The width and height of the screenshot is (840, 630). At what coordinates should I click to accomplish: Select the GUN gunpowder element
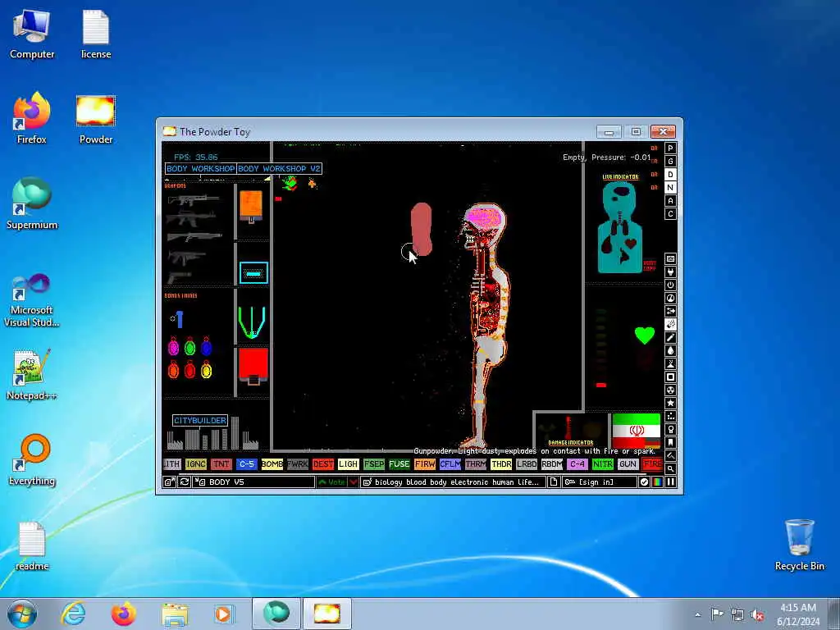tap(628, 464)
